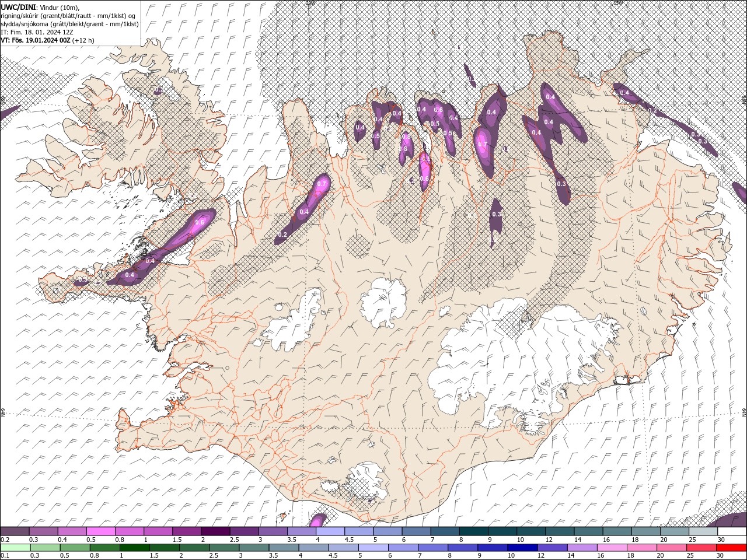Click the '12' label in the rain legend row

(x=541, y=556)
